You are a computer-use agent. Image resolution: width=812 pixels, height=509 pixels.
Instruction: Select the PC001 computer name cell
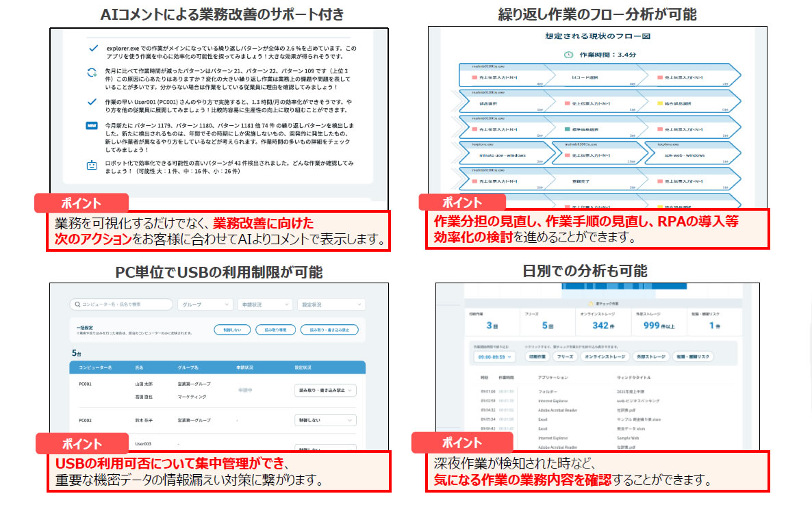tap(86, 384)
